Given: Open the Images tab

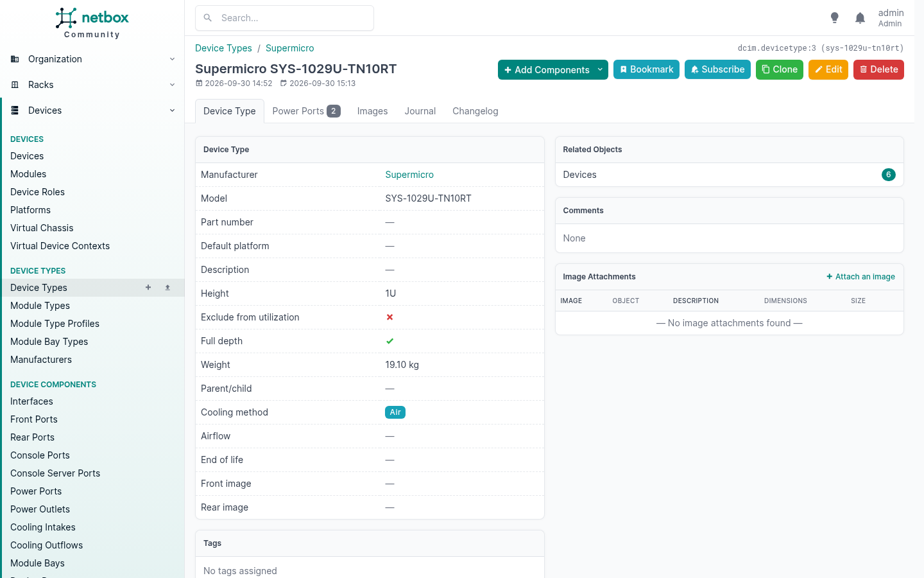Looking at the screenshot, I should click(x=372, y=111).
